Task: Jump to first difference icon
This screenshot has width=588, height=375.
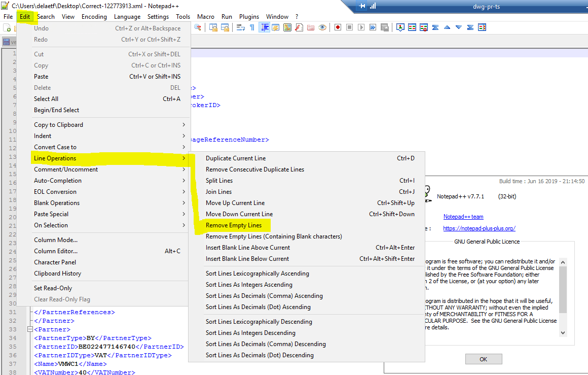Action: (435, 27)
